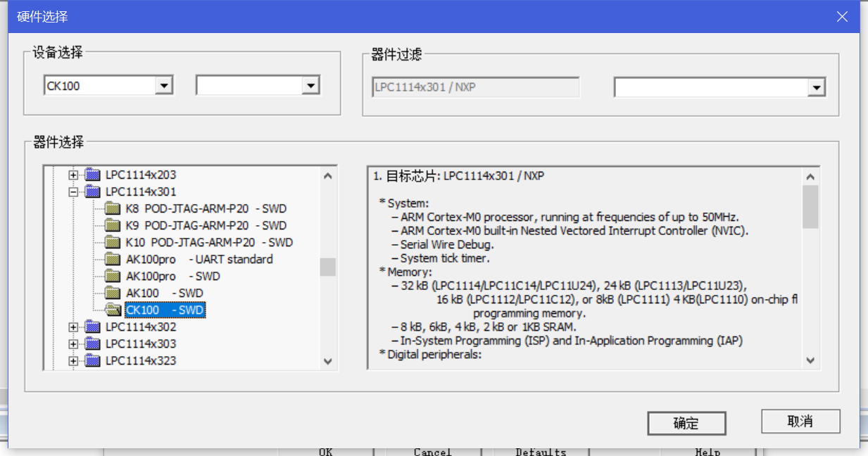Viewport: 868px width, 456px height.
Task: Open the empty dropdown next to CK100
Action: (x=310, y=84)
